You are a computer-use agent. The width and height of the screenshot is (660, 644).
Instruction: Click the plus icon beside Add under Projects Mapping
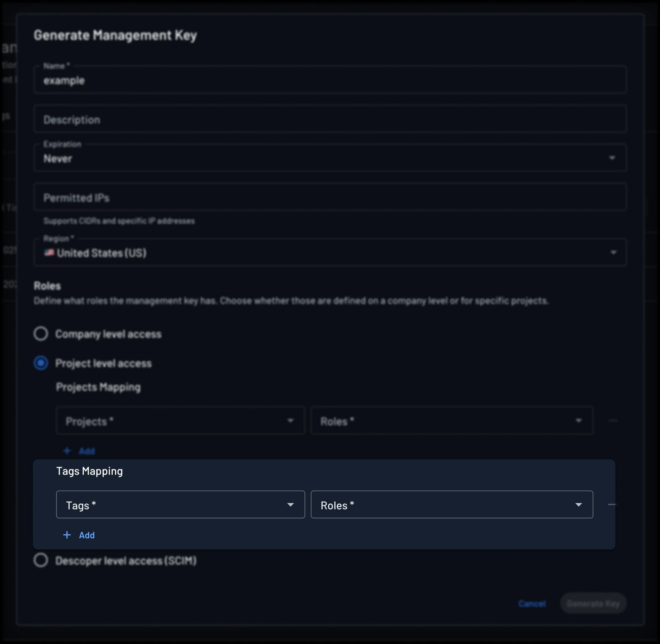pyautogui.click(x=67, y=451)
